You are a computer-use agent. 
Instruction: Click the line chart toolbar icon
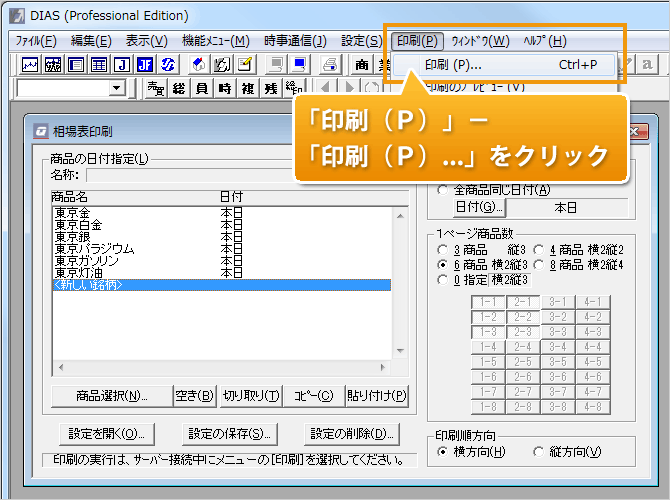click(30, 65)
